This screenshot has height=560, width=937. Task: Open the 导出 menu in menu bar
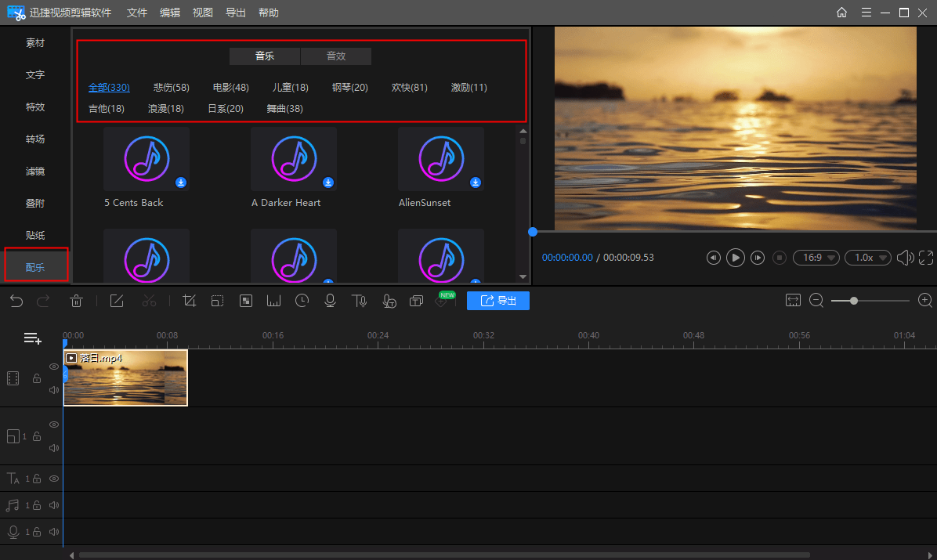(236, 13)
